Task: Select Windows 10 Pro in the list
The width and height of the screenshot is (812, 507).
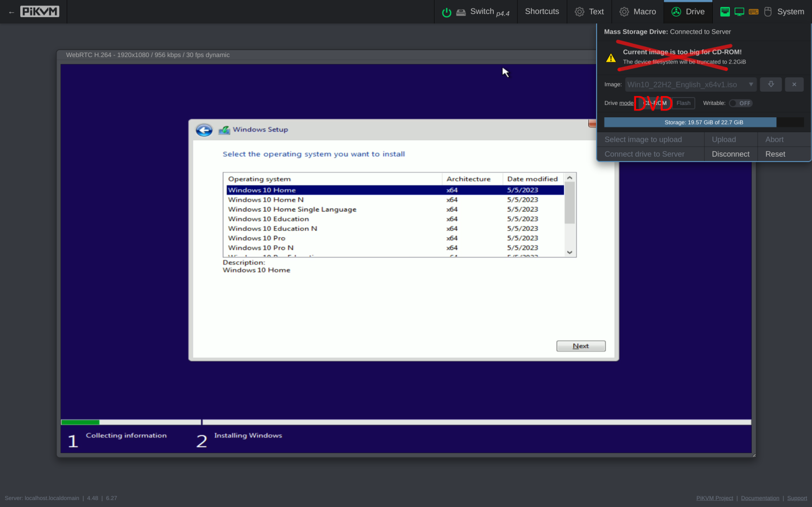Action: (x=256, y=238)
